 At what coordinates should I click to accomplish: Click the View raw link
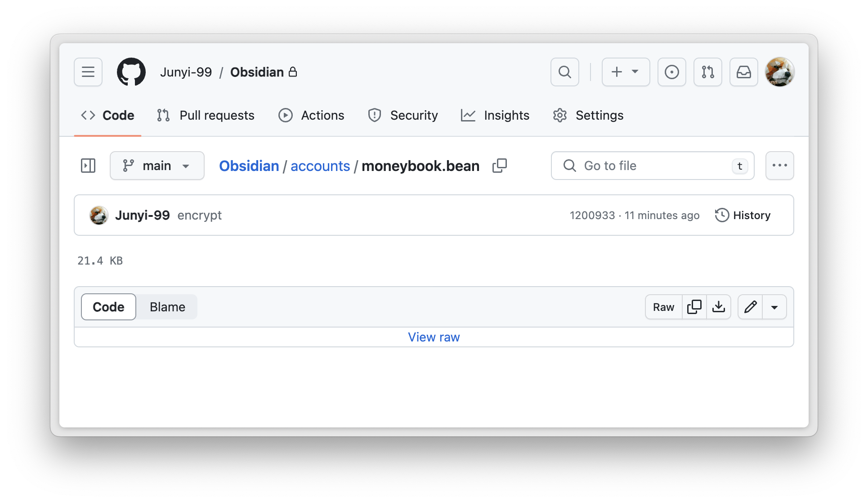point(434,337)
